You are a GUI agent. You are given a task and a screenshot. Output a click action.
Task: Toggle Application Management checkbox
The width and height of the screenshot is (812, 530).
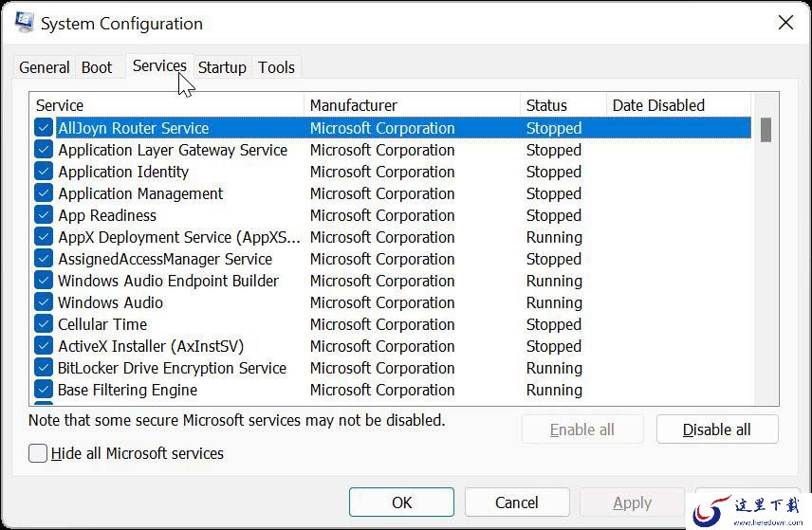click(x=44, y=193)
